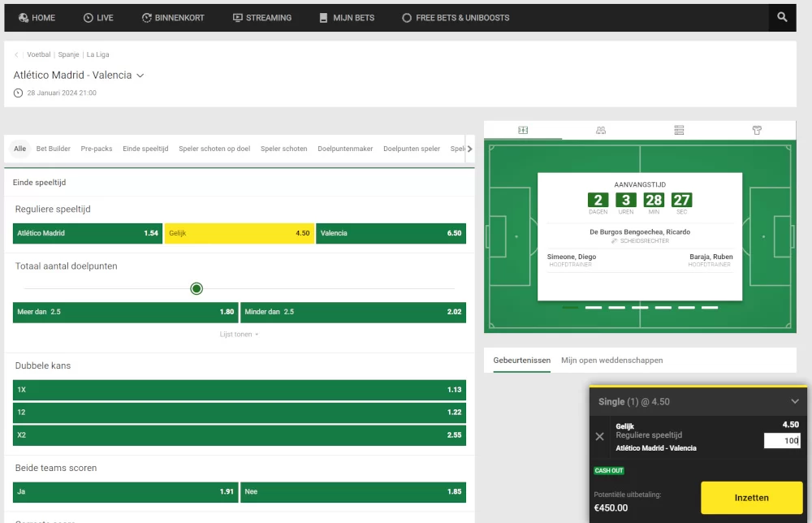
Task: Select the pitch view icon tab
Action: pyautogui.click(x=523, y=130)
